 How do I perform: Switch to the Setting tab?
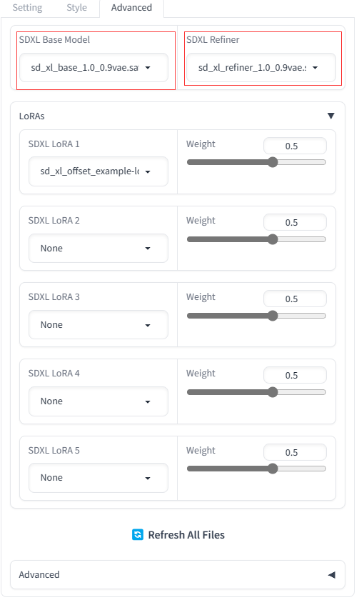pos(27,8)
